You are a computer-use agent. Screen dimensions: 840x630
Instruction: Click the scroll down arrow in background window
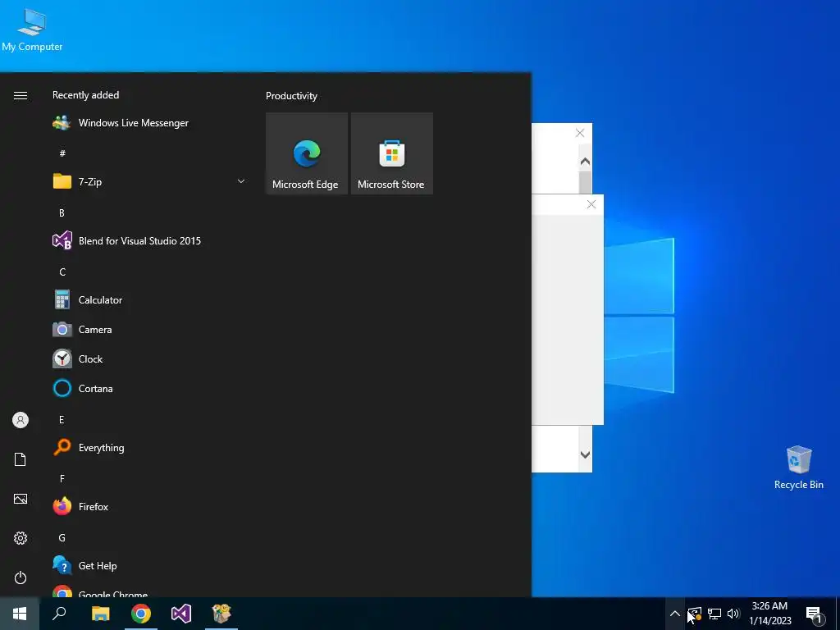coord(585,454)
